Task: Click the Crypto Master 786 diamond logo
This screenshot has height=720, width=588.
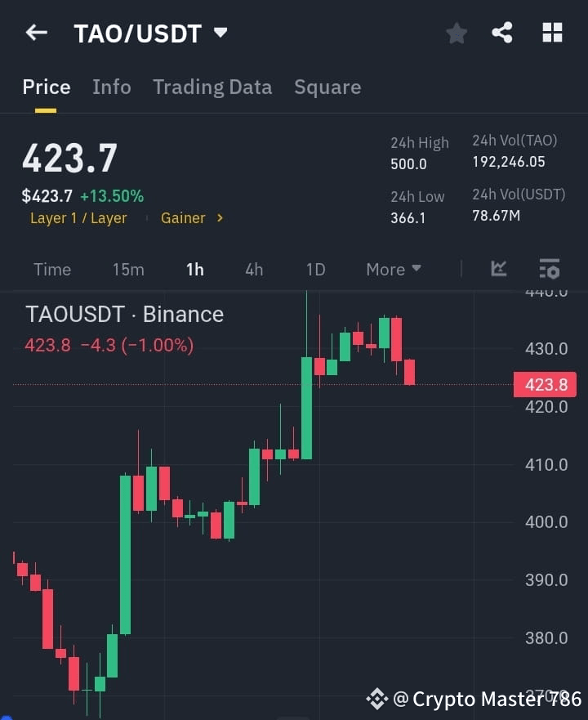Action: [377, 699]
